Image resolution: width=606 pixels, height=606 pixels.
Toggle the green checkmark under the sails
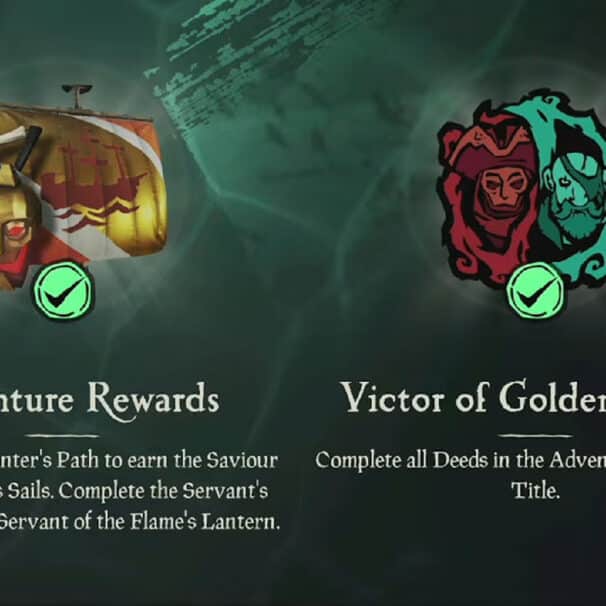coord(64,290)
